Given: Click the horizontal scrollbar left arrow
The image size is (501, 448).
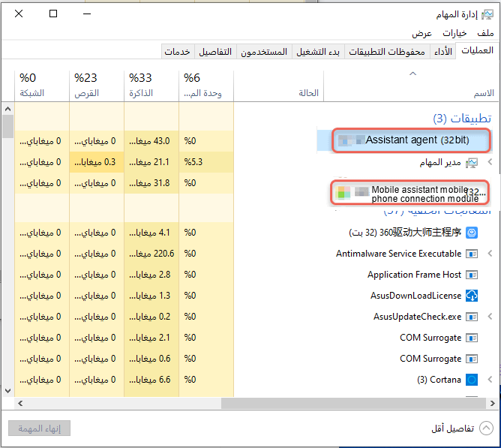Looking at the screenshot, I should click(x=20, y=403).
